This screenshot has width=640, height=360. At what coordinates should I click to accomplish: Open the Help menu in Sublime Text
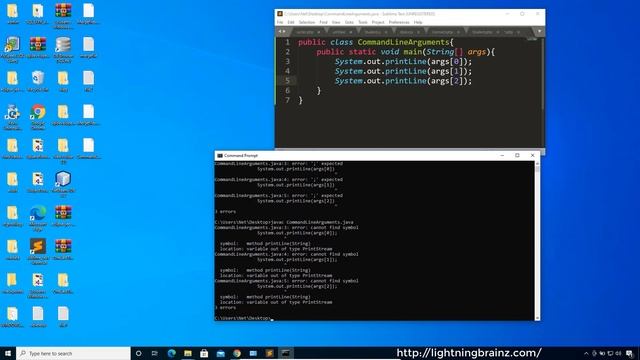pyautogui.click(x=418, y=22)
